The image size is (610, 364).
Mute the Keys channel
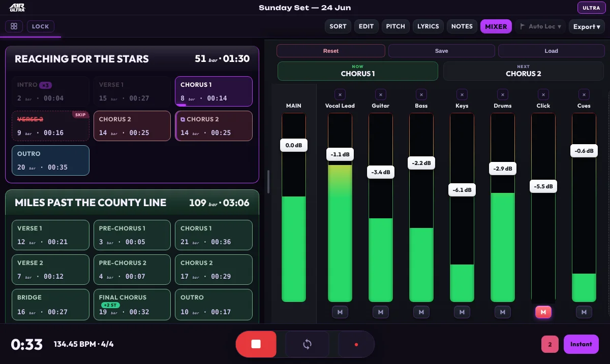click(x=462, y=312)
